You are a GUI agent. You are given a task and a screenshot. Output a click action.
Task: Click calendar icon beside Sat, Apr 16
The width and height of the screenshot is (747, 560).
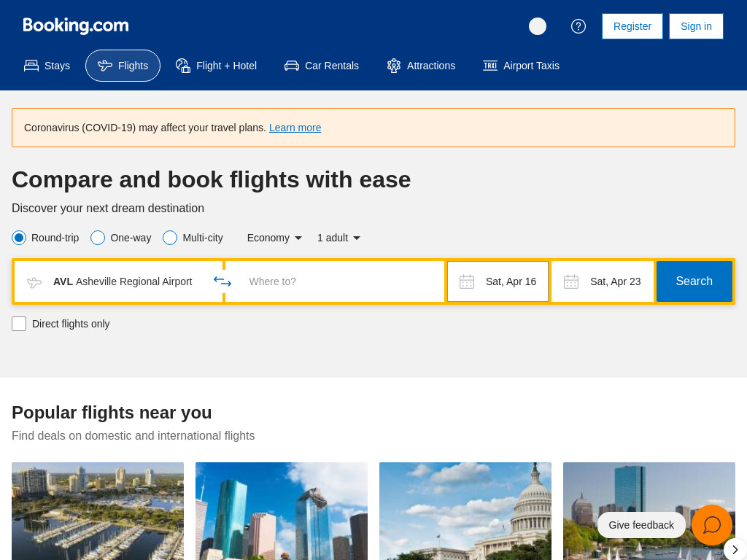tap(467, 281)
